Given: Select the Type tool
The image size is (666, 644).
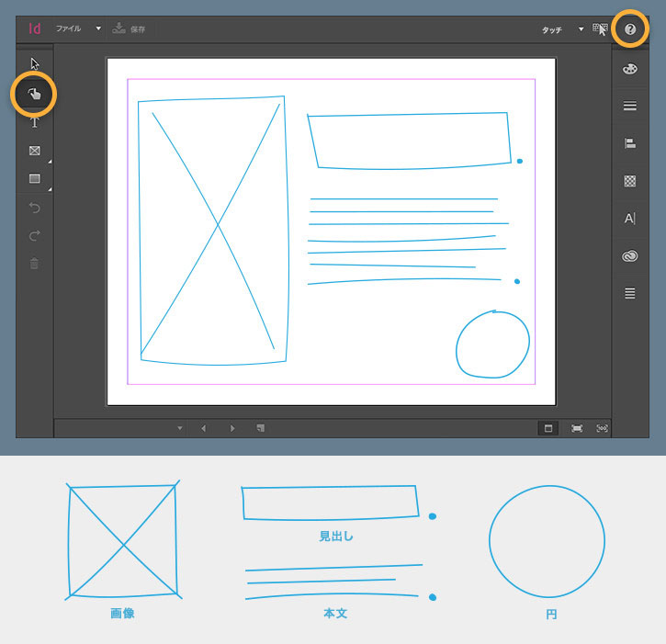Looking at the screenshot, I should (34, 123).
